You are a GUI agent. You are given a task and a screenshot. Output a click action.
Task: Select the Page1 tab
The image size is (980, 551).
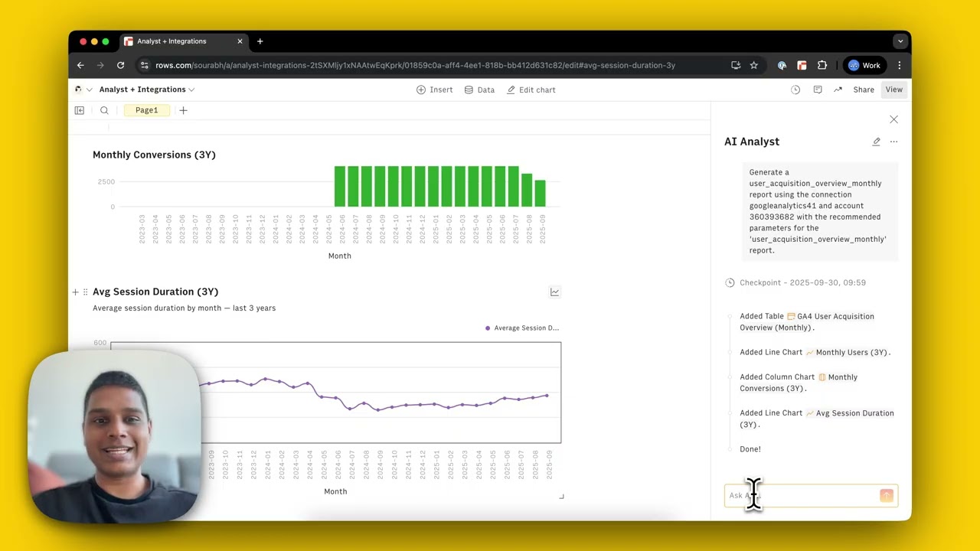146,110
